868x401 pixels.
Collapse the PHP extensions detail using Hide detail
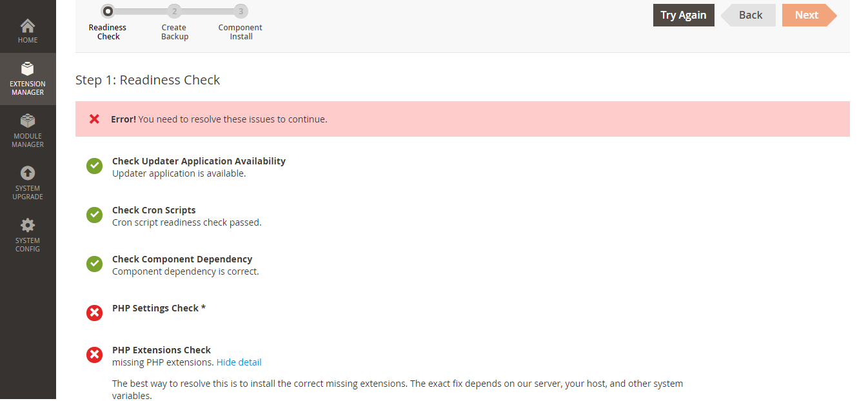(239, 362)
